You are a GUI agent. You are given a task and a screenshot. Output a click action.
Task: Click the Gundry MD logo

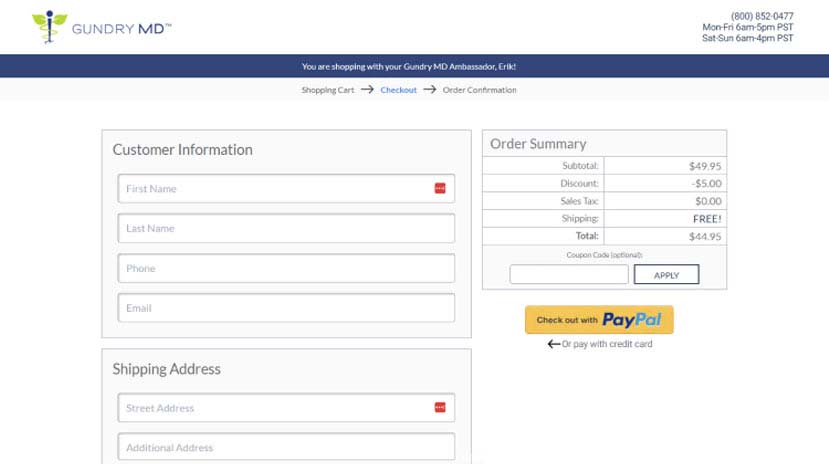coord(102,27)
